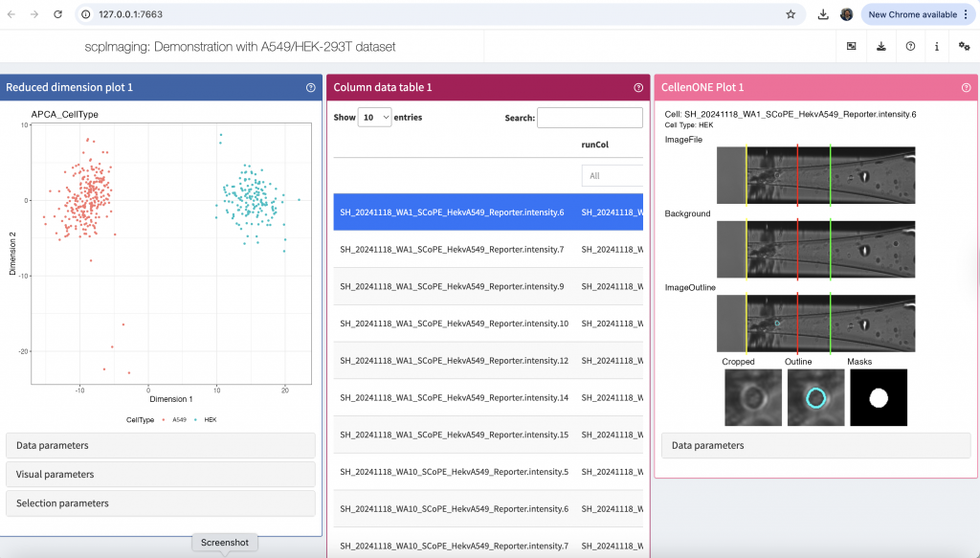The height and width of the screenshot is (558, 980).
Task: Open app help via the question mark icon
Action: click(910, 46)
